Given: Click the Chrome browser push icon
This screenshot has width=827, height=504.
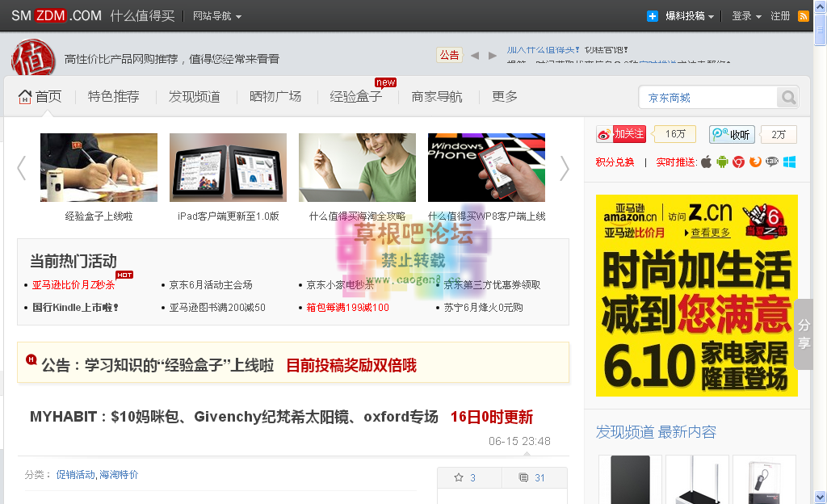Looking at the screenshot, I should pos(737,162).
